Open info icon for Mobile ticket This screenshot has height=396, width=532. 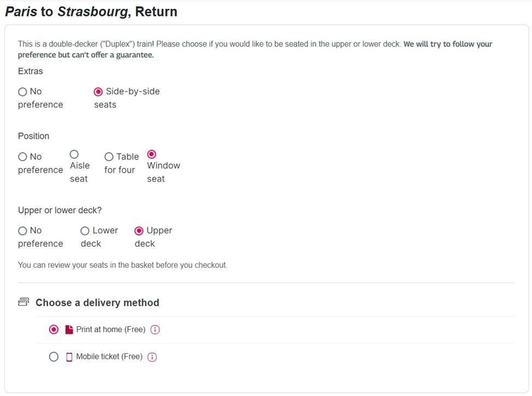152,357
